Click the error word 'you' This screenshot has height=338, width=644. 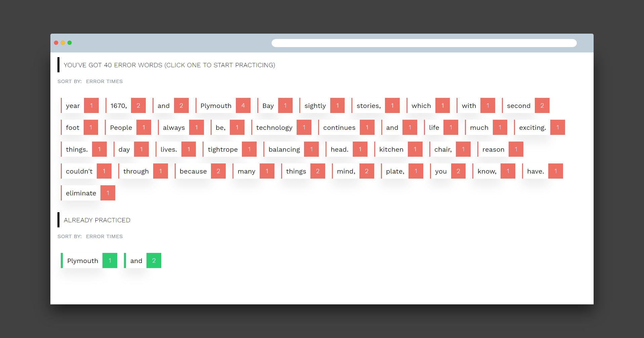(x=448, y=171)
